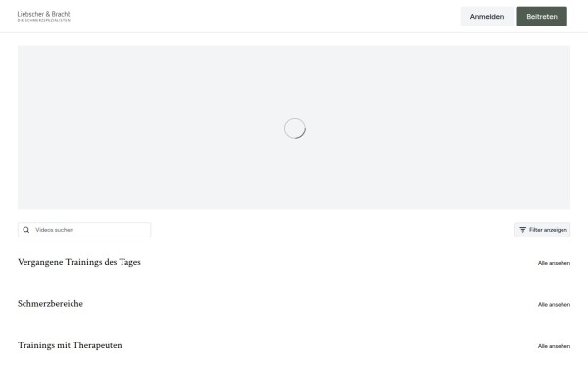This screenshot has width=588, height=368.
Task: Show filters with 'Filter anzeigen'
Action: (542, 230)
